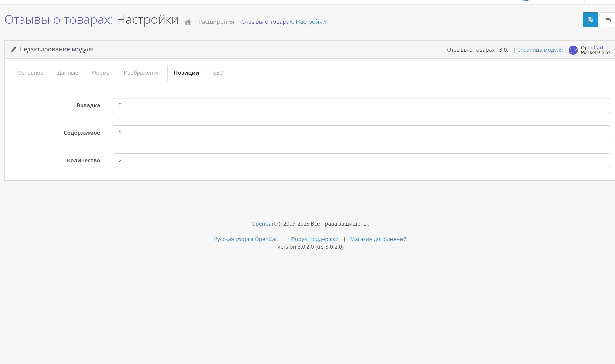This screenshot has height=364, width=615.
Task: Visit the Форум поддержки link
Action: (x=314, y=239)
